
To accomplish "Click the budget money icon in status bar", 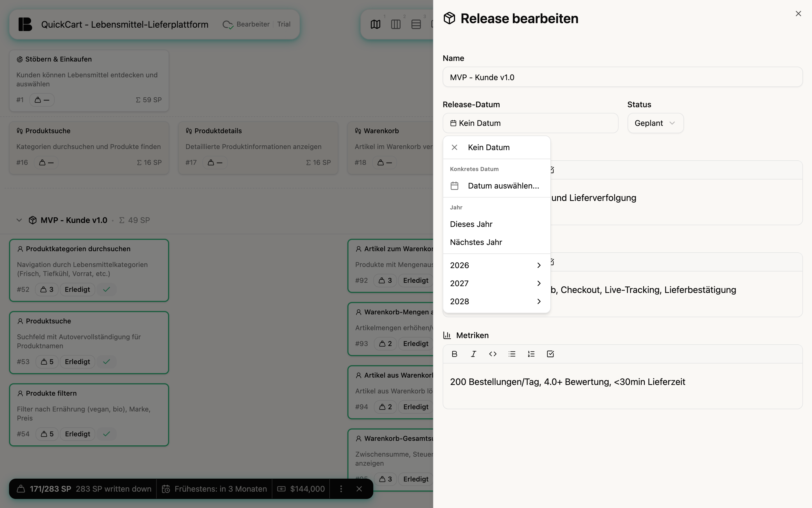I will [281, 489].
